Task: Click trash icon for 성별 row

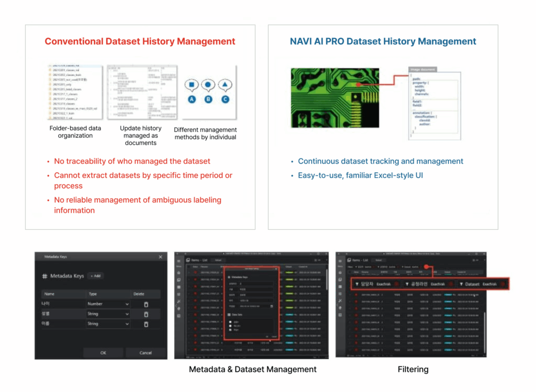Action: pyautogui.click(x=146, y=314)
